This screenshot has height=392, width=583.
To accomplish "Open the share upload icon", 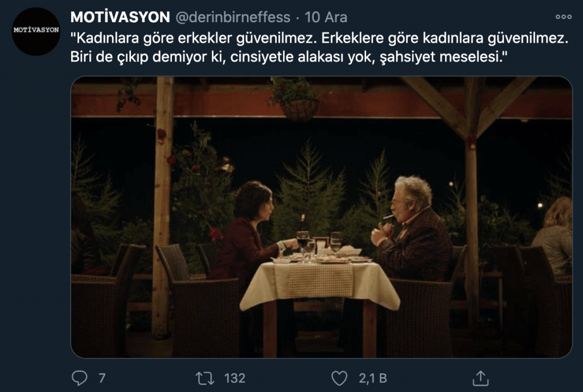I will tap(481, 378).
